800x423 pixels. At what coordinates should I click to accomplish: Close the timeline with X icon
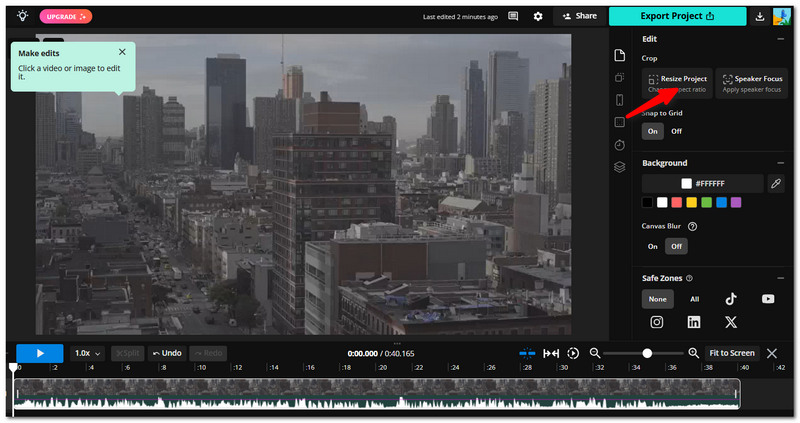(772, 353)
